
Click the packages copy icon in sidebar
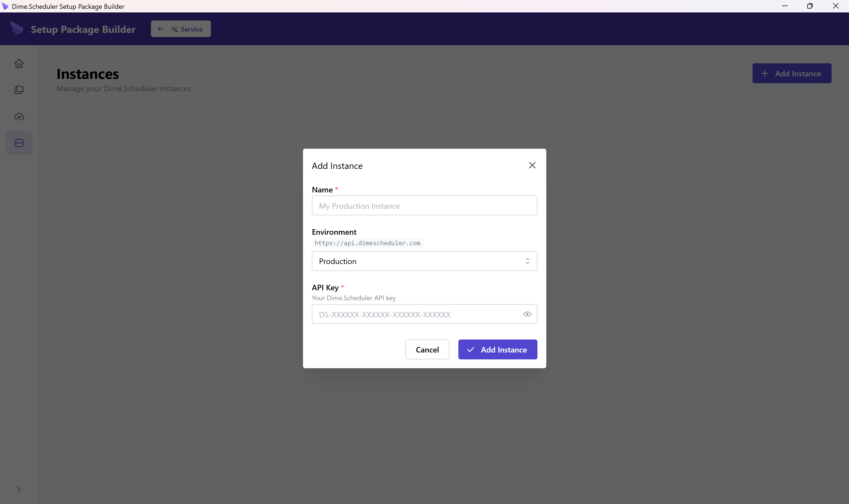point(19,90)
